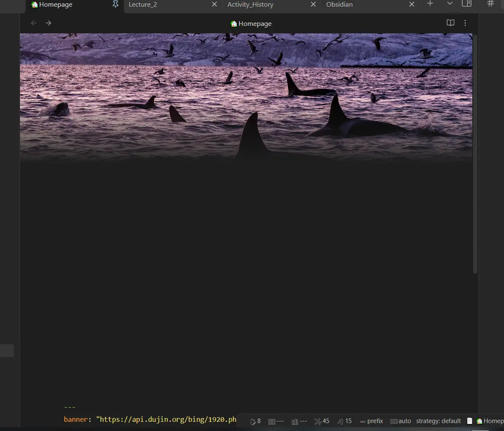The image size is (504, 431).
Task: Open the strategy: default status selector
Action: [x=438, y=421]
